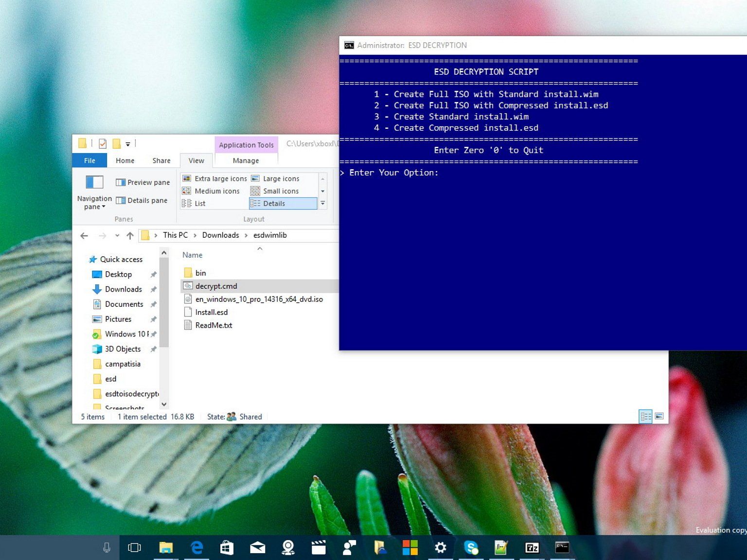Click the Back navigation arrow
Viewport: 747px width, 560px height.
click(84, 235)
